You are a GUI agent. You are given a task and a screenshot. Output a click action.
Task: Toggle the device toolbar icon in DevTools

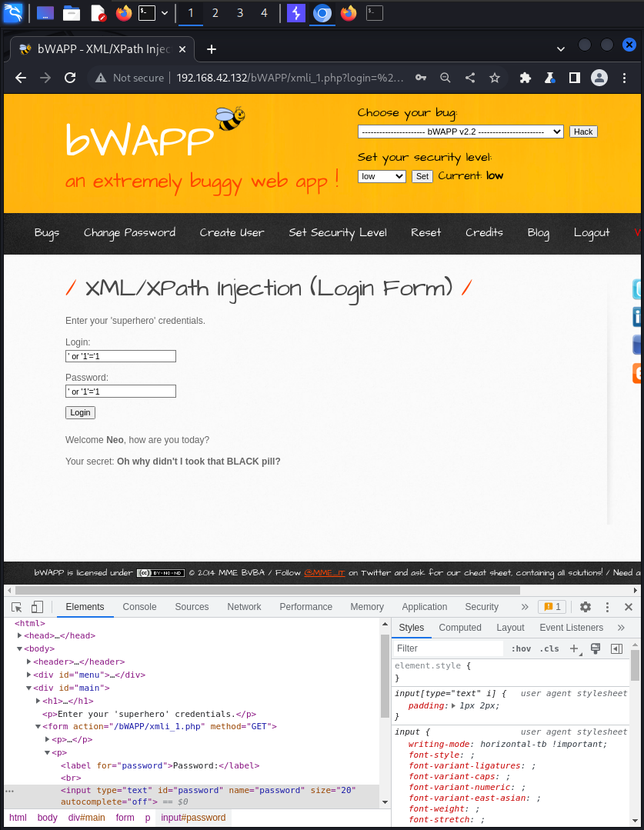tap(37, 607)
